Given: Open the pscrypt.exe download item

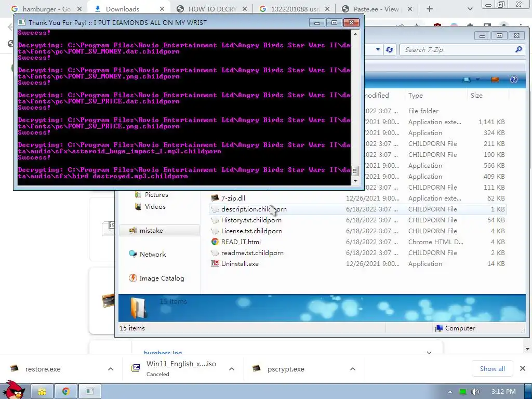Looking at the screenshot, I should pyautogui.click(x=286, y=369).
